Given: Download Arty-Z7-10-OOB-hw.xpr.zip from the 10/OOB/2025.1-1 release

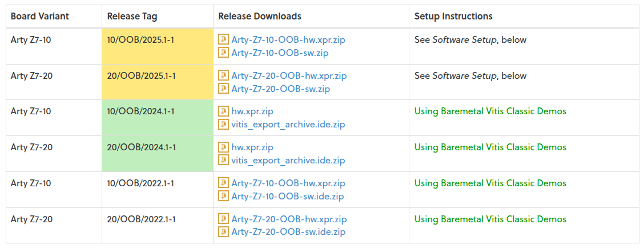Looking at the screenshot, I should [x=288, y=40].
